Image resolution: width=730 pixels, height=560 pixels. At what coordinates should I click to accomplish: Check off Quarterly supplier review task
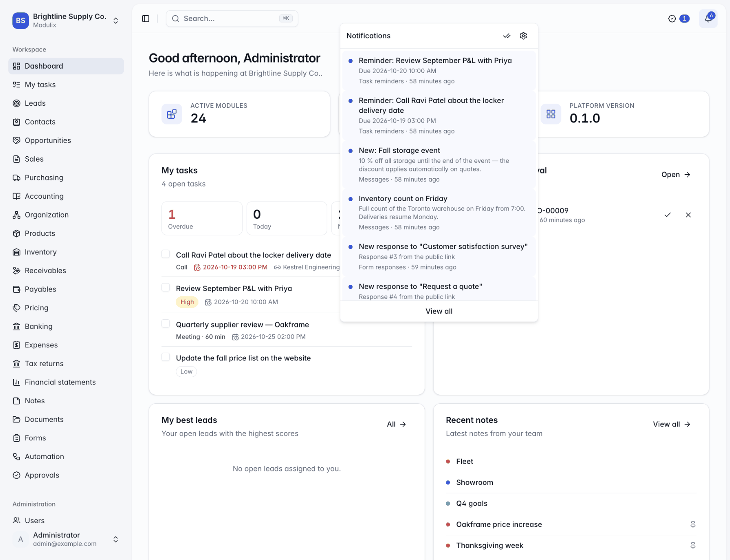(x=166, y=324)
